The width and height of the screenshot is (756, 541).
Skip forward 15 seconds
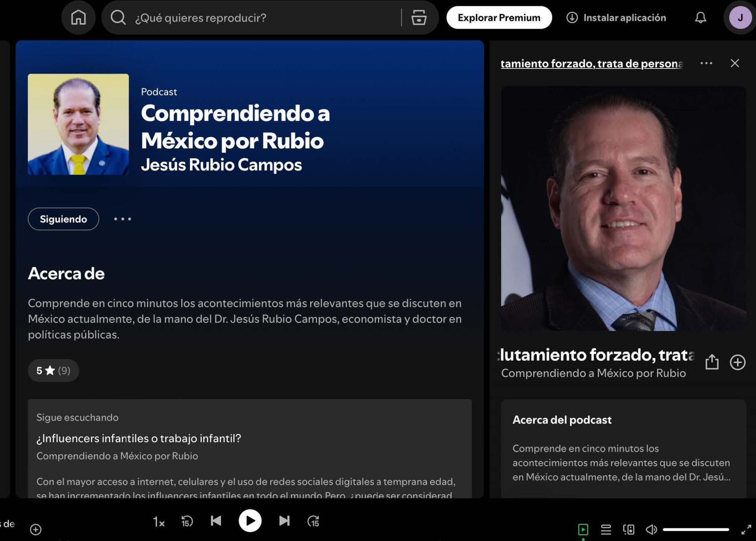[313, 521]
